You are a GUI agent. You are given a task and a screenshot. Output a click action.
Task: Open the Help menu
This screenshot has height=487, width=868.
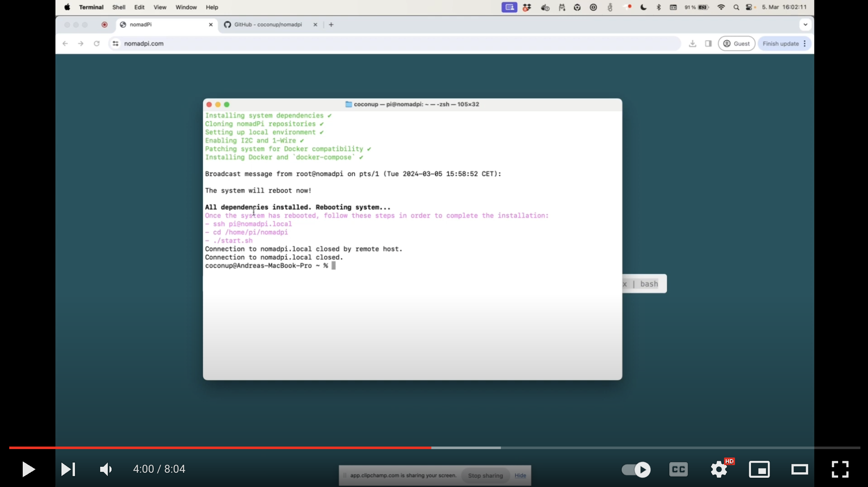click(x=212, y=7)
